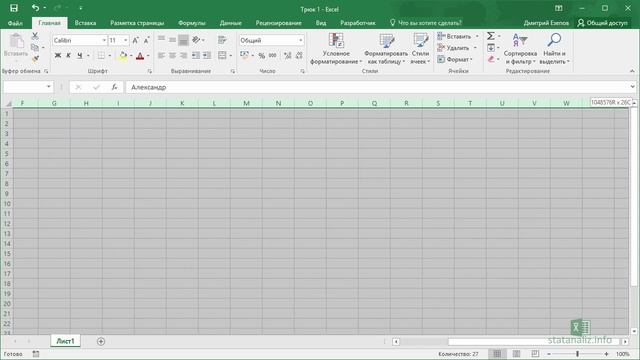
Task: Open Cell Styles gallery
Action: click(420, 50)
